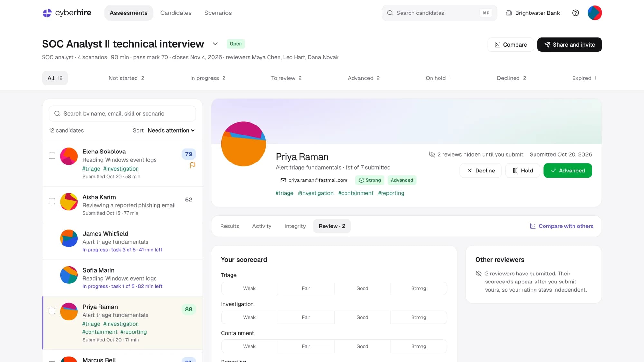Click Aisha Karim's avatar in the list
Viewport: 644px width, 362px height.
[x=69, y=202]
